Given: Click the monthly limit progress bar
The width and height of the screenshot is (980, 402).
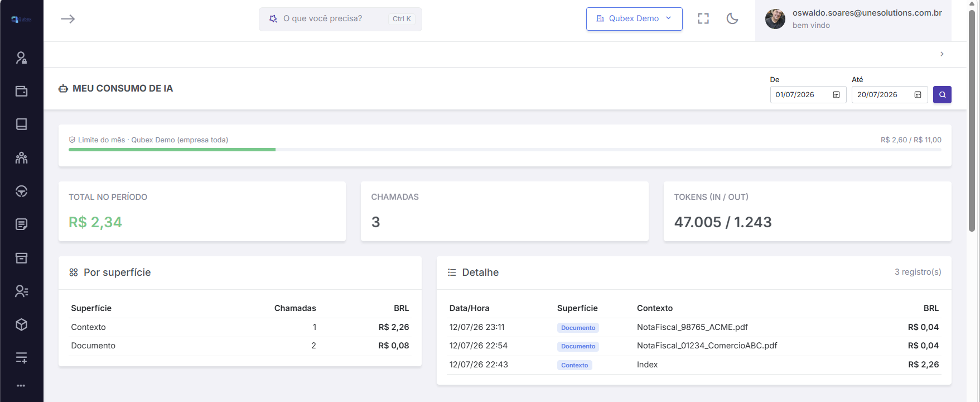Looking at the screenshot, I should 505,150.
